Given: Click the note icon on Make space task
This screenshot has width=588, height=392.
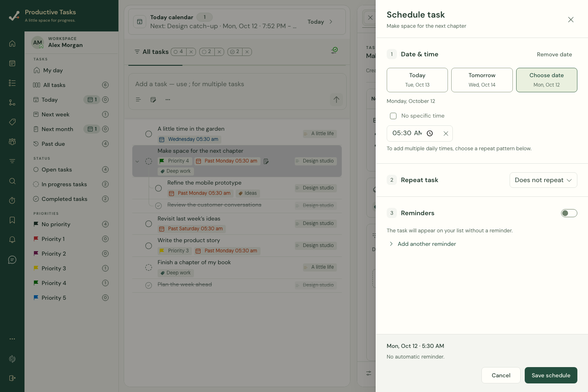Looking at the screenshot, I should [x=266, y=161].
